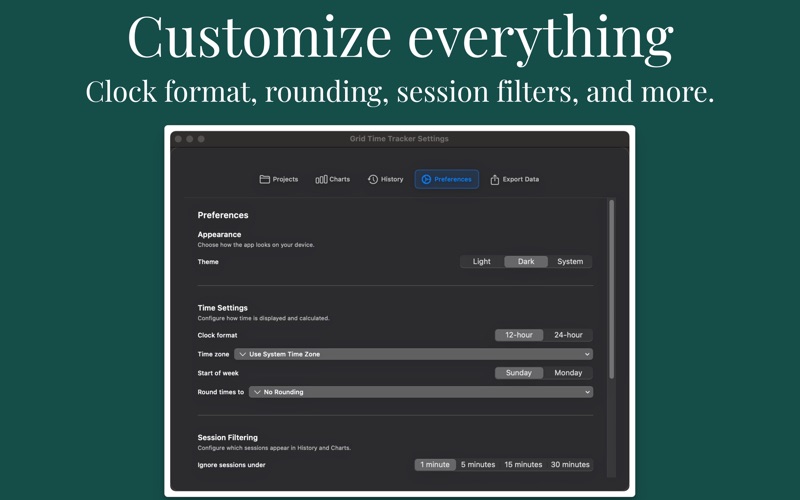Switch to the Charts tab
This screenshot has height=500, width=800.
(333, 179)
